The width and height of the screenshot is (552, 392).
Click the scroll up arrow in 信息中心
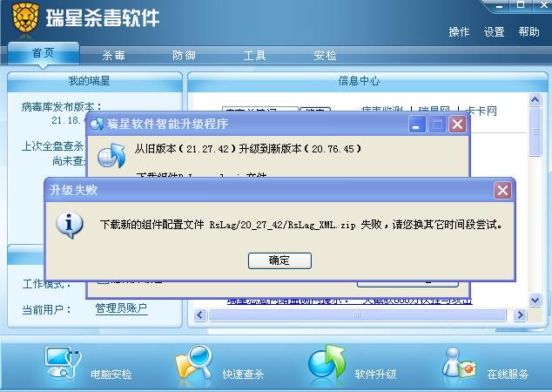535,100
